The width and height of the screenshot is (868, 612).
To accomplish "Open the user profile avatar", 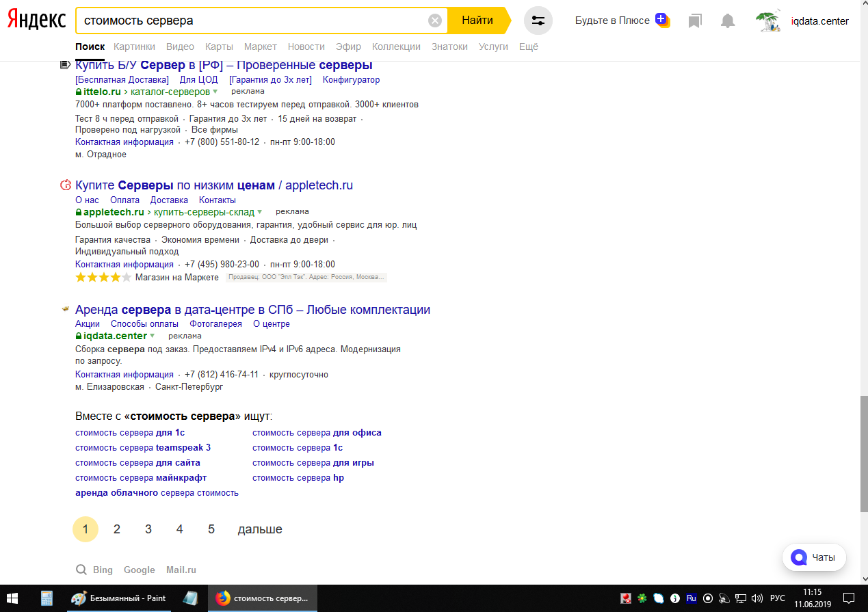I will point(768,21).
